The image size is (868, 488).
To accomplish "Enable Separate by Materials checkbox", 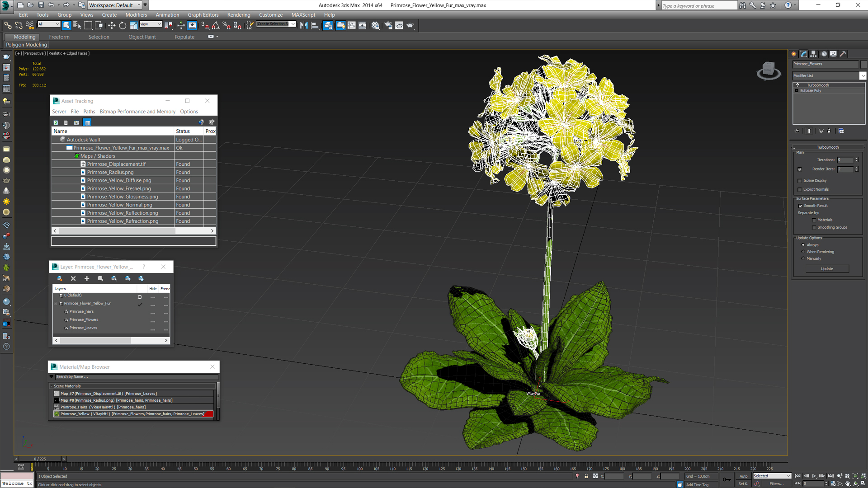I will (814, 221).
